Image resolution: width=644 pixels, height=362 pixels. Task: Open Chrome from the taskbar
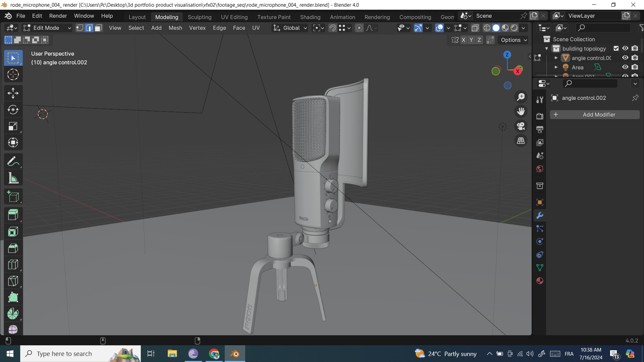tap(214, 354)
